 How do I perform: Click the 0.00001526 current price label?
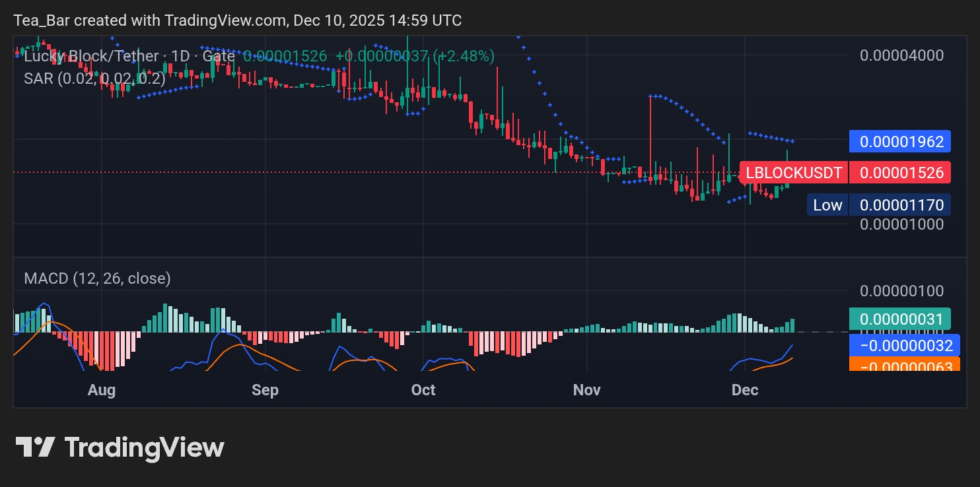coord(900,173)
